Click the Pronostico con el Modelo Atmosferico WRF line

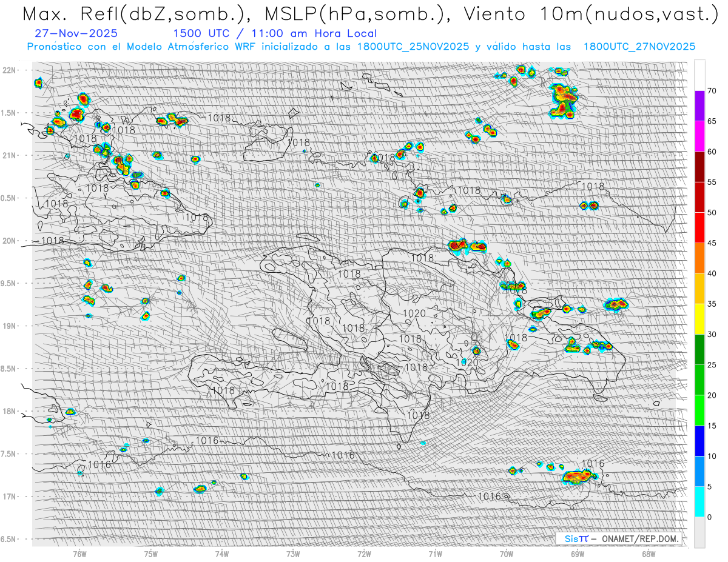pyautogui.click(x=361, y=47)
